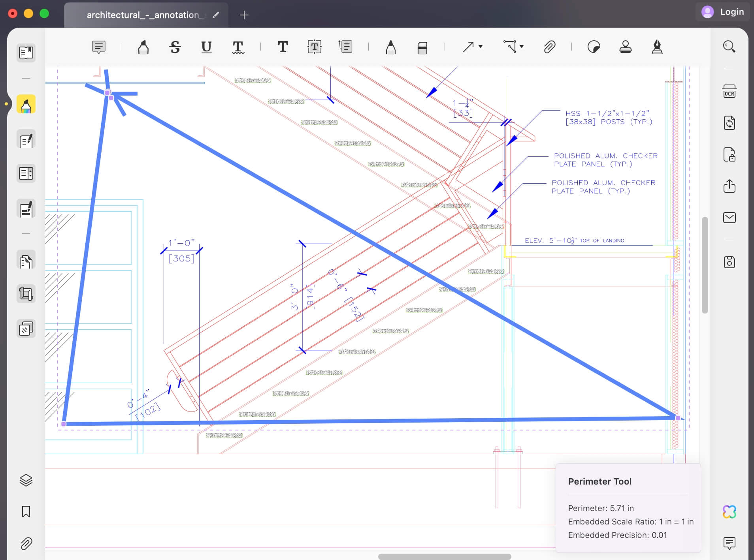754x560 pixels.
Task: Select the Highlight tool in the toolbar
Action: point(143,47)
